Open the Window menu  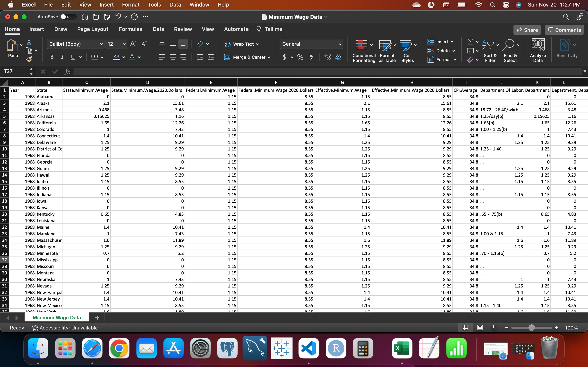click(x=199, y=5)
